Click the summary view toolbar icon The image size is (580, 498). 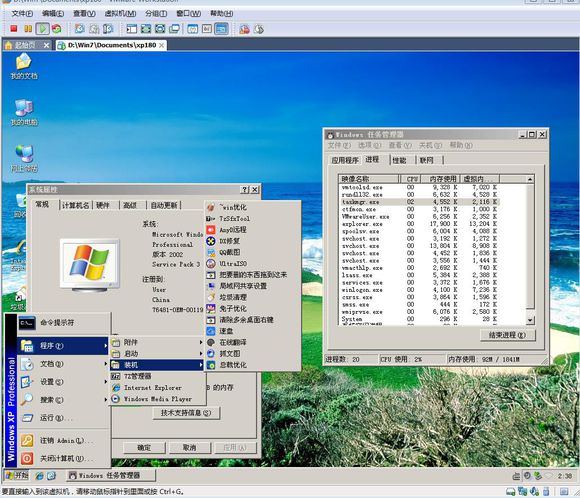click(x=192, y=28)
